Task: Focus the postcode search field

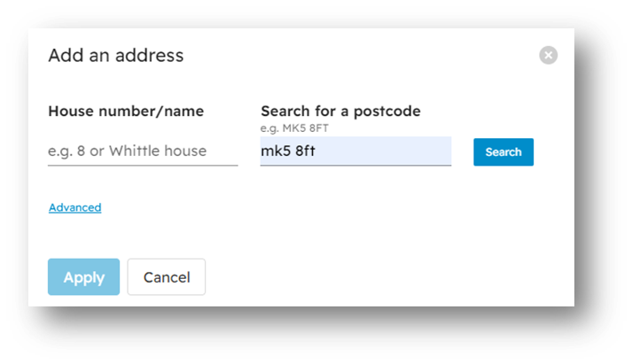Action: [x=355, y=151]
